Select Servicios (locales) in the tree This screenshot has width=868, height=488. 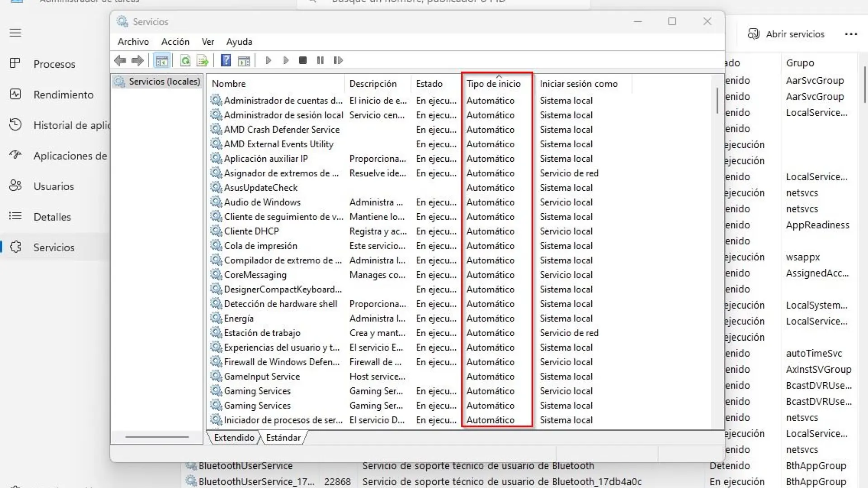pyautogui.click(x=164, y=81)
